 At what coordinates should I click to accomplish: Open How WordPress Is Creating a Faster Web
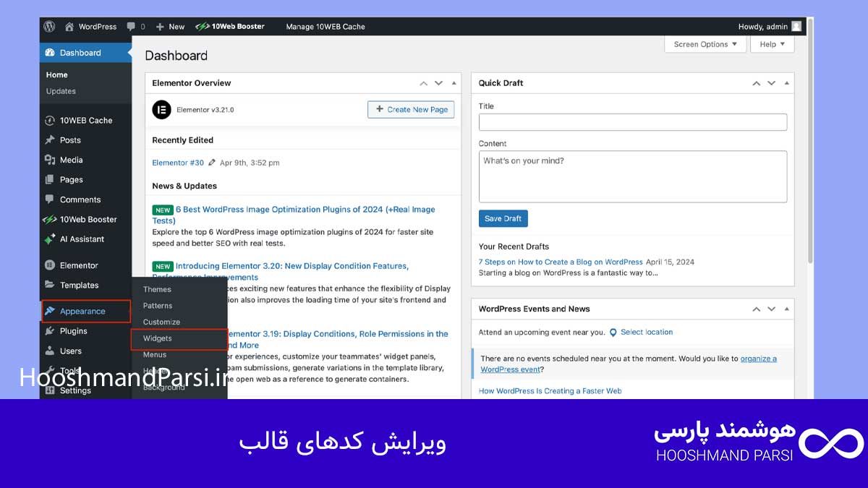(550, 391)
